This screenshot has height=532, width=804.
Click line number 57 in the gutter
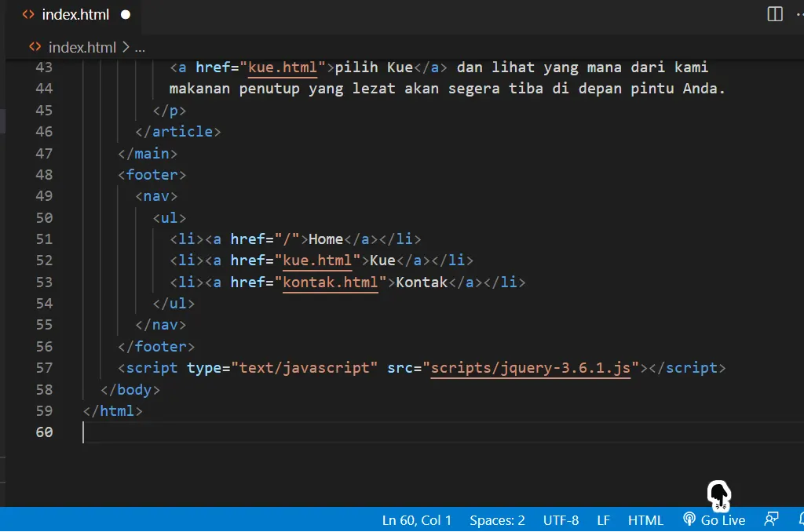(44, 368)
